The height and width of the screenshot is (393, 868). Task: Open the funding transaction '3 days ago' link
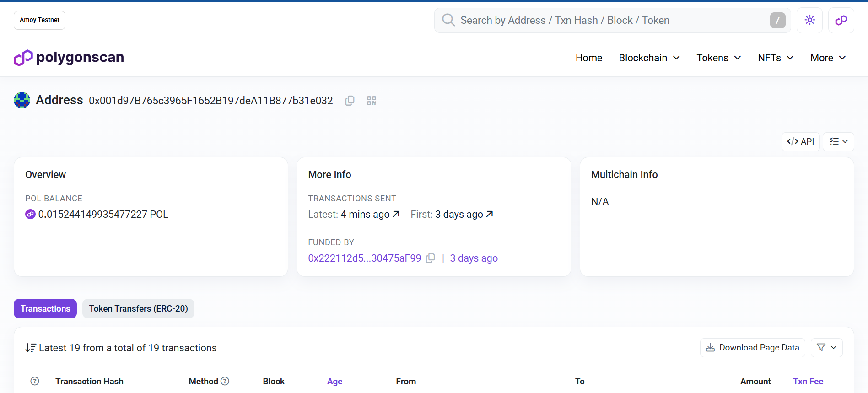pyautogui.click(x=474, y=258)
